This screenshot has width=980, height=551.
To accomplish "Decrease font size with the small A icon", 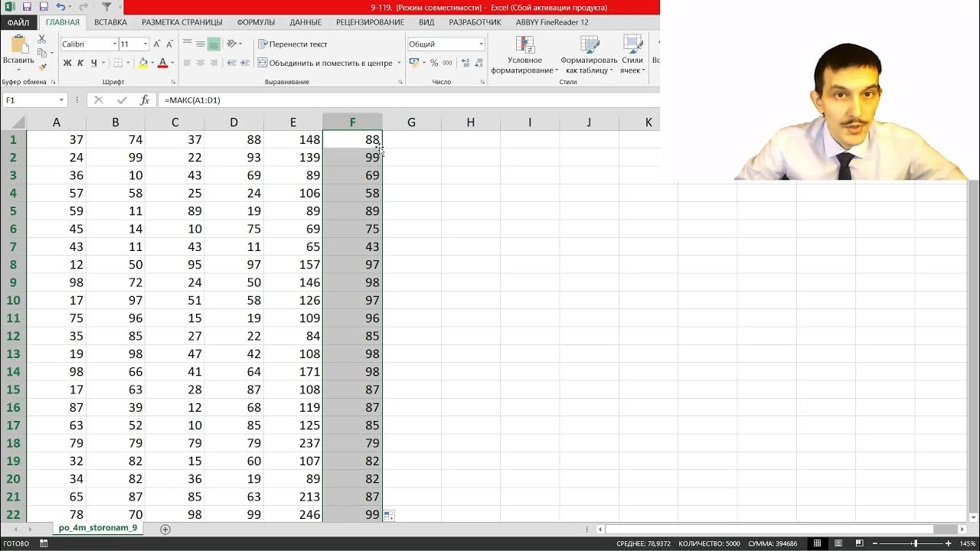I will [x=170, y=44].
